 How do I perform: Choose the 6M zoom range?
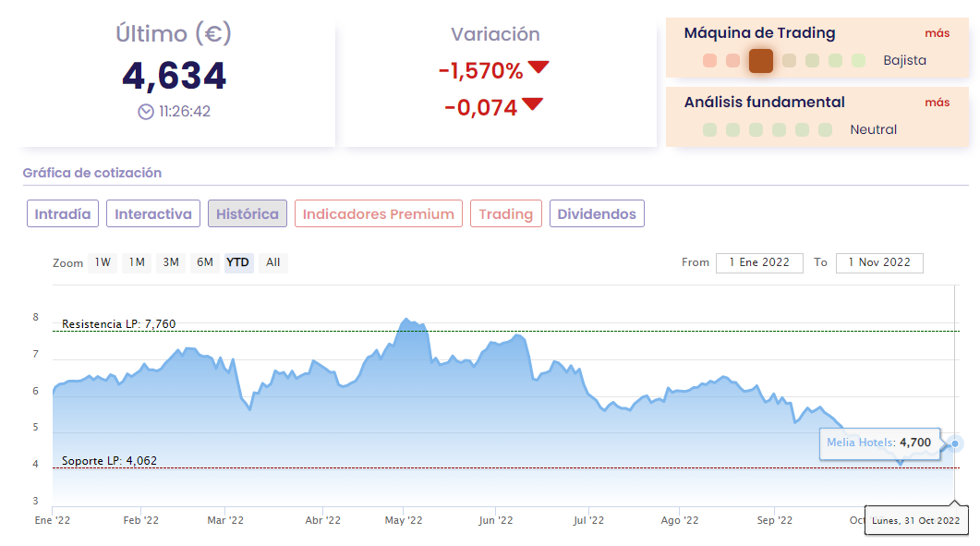coord(205,262)
